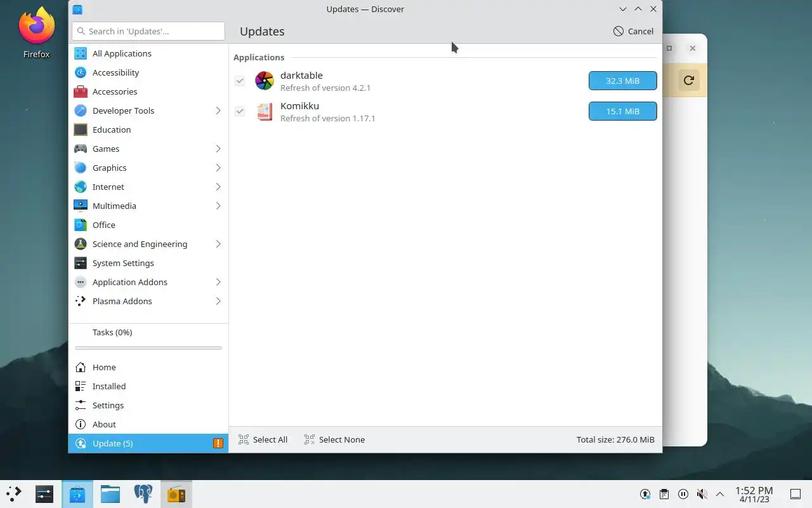Expand the Plasma Addons arrow
This screenshot has width=812, height=508.
pyautogui.click(x=218, y=301)
